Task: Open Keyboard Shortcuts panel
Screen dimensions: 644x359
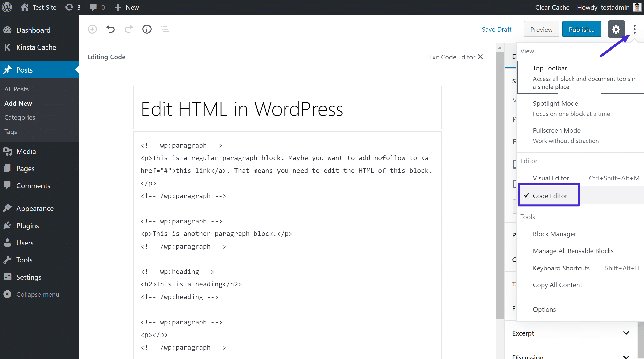Action: pyautogui.click(x=561, y=268)
